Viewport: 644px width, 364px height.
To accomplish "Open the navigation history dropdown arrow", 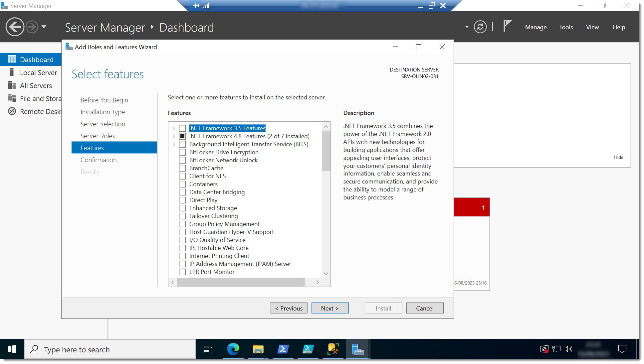I will (x=44, y=27).
